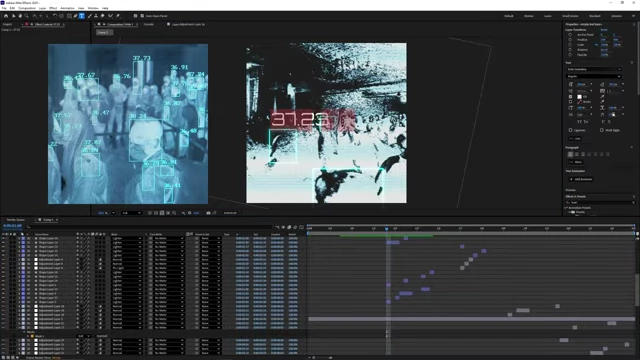Click the region of interest icon below the viewer
This screenshot has width=640, height=360.
pos(168,213)
